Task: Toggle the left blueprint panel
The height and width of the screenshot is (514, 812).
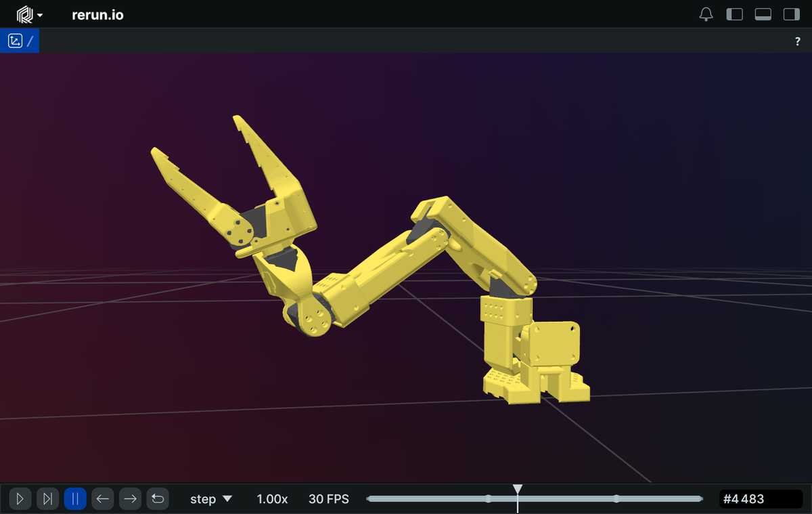Action: (734, 14)
